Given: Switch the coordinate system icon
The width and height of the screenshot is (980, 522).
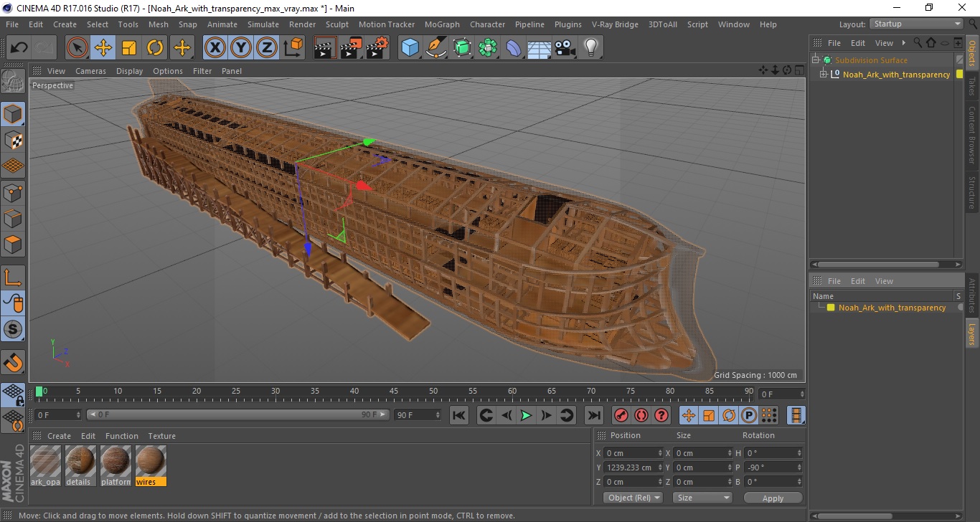Looking at the screenshot, I should click(x=293, y=48).
